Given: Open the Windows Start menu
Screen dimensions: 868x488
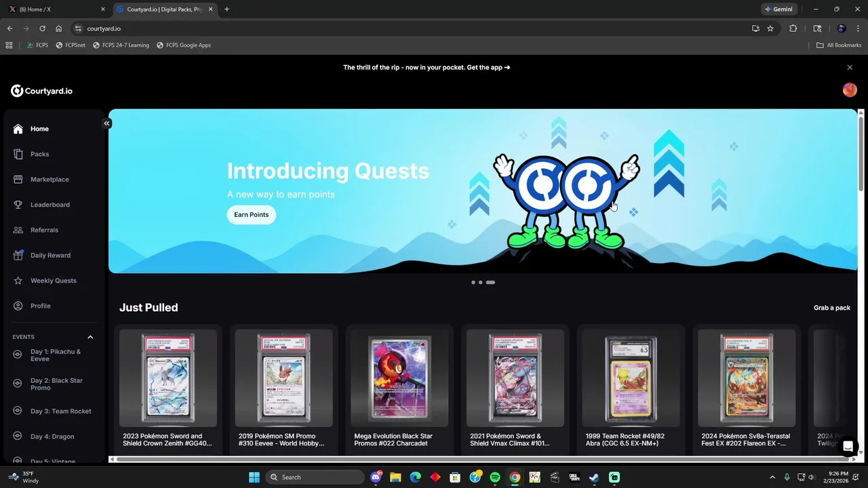Looking at the screenshot, I should [x=254, y=477].
